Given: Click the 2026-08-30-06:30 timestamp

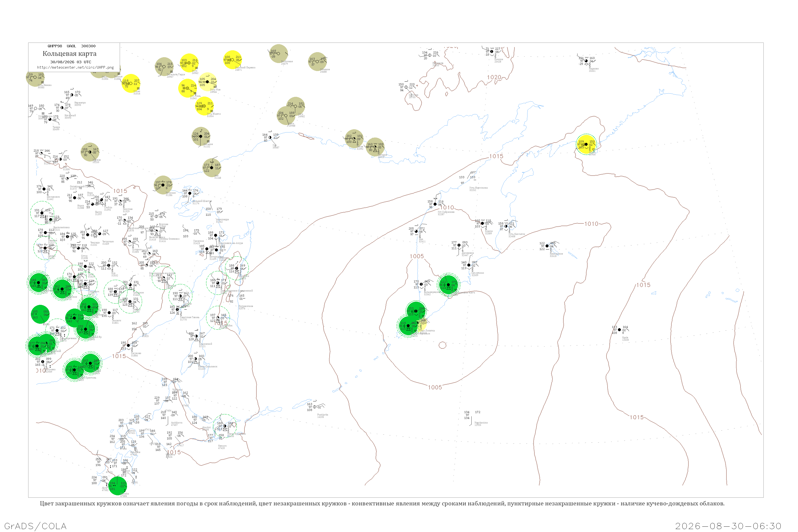Looking at the screenshot, I should click(x=728, y=526).
